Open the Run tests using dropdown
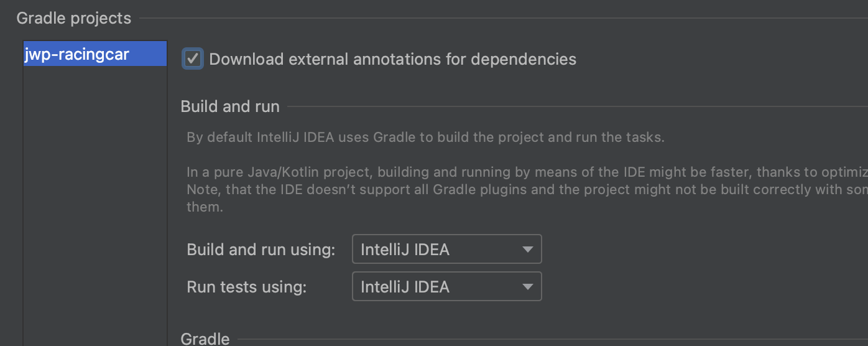The image size is (868, 346). point(446,287)
